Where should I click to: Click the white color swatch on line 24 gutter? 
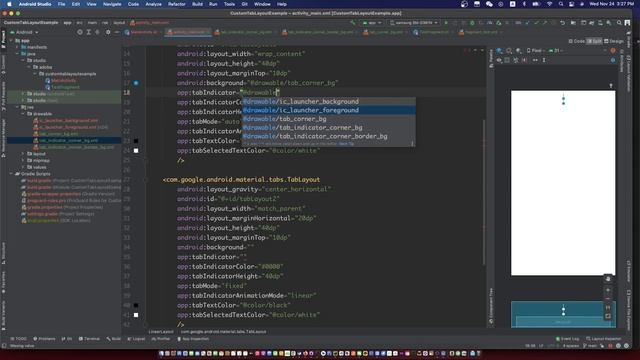click(136, 151)
